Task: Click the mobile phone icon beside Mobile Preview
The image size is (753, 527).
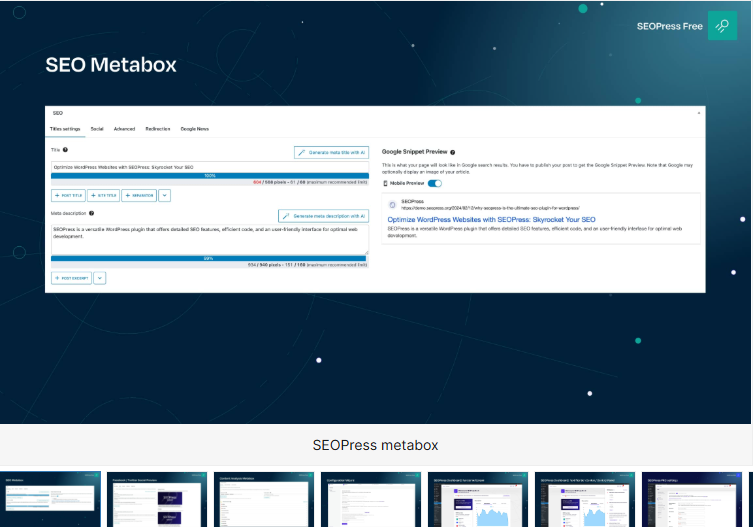Action: [386, 184]
